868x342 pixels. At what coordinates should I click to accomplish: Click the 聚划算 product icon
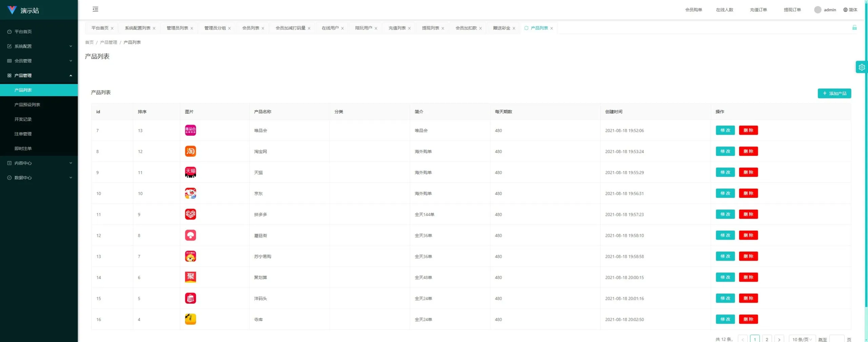tap(190, 278)
